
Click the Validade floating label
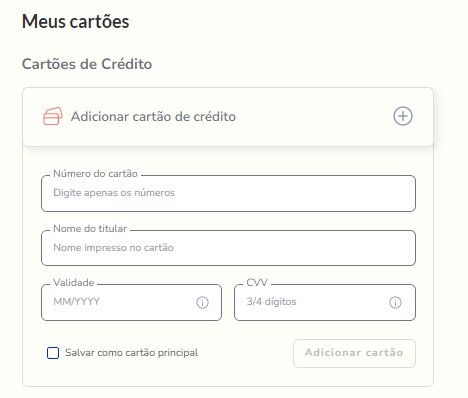[74, 283]
